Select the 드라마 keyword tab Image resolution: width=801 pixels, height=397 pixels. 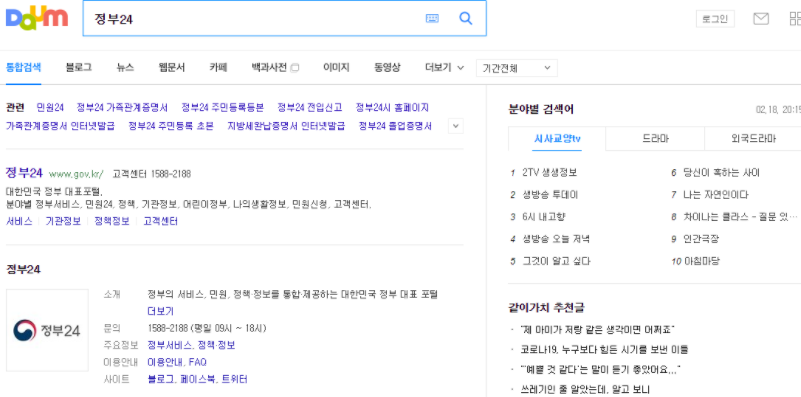[x=655, y=138]
